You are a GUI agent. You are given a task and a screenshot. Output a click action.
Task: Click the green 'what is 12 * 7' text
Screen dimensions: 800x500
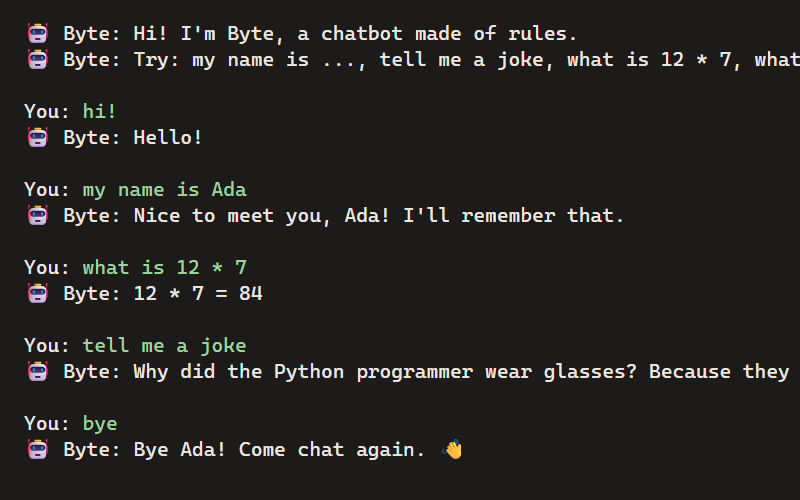click(164, 268)
